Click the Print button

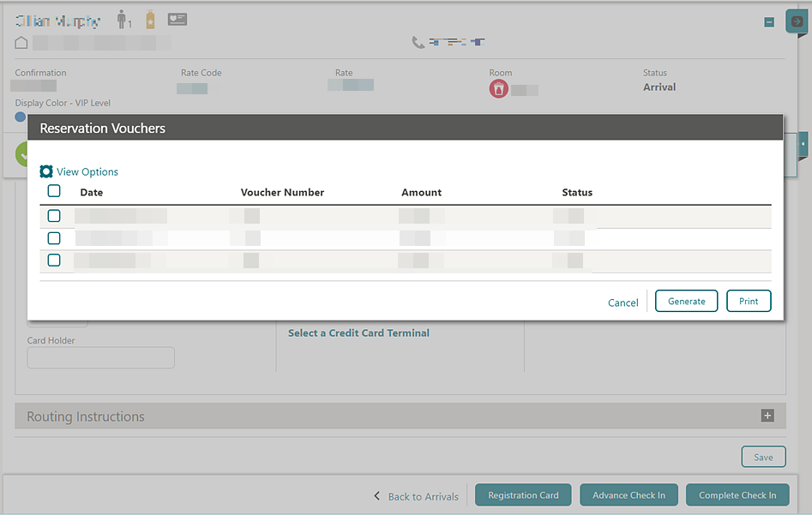coord(749,302)
